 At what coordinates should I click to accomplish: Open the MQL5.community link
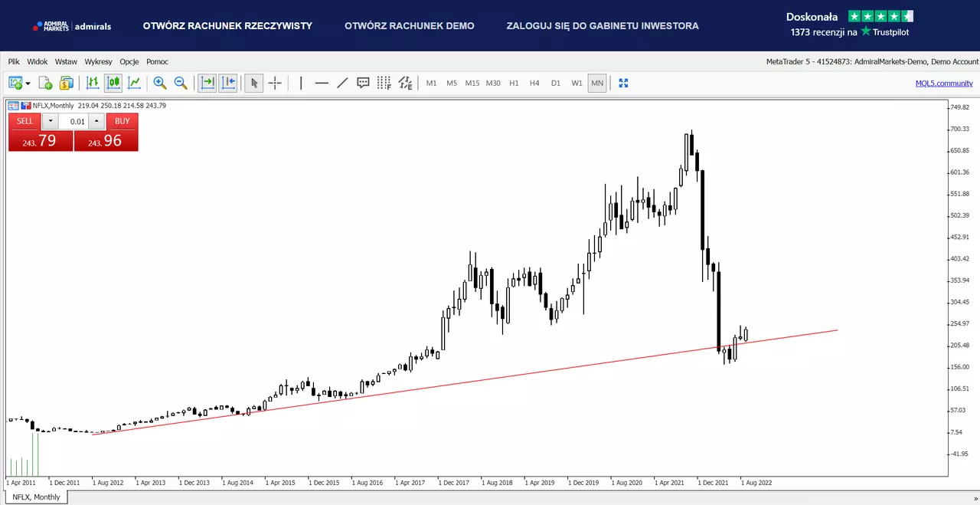click(944, 83)
